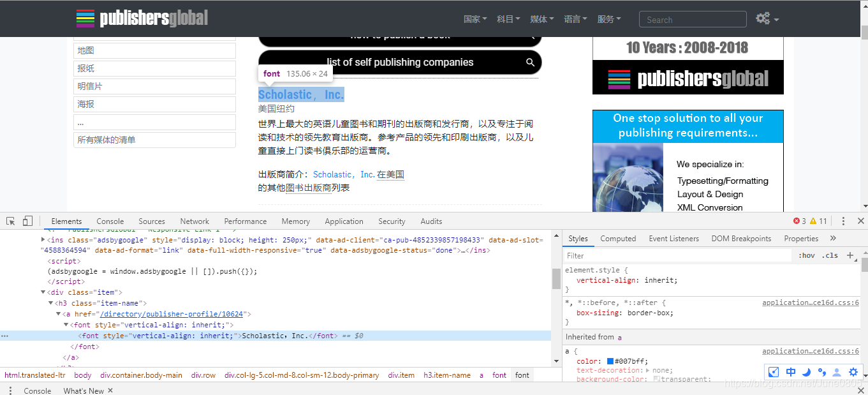Open the 报纸 sidebar link

154,68
